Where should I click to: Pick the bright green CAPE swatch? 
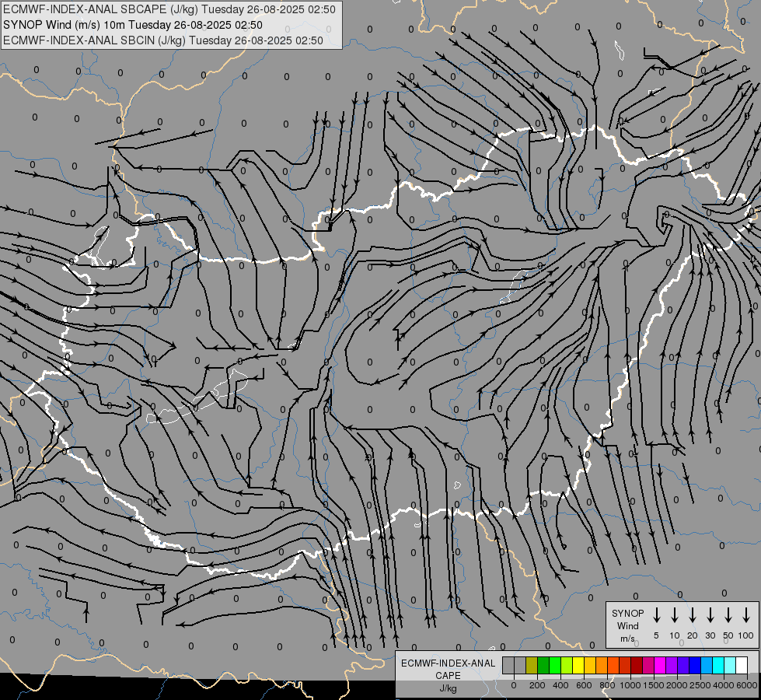(555, 665)
